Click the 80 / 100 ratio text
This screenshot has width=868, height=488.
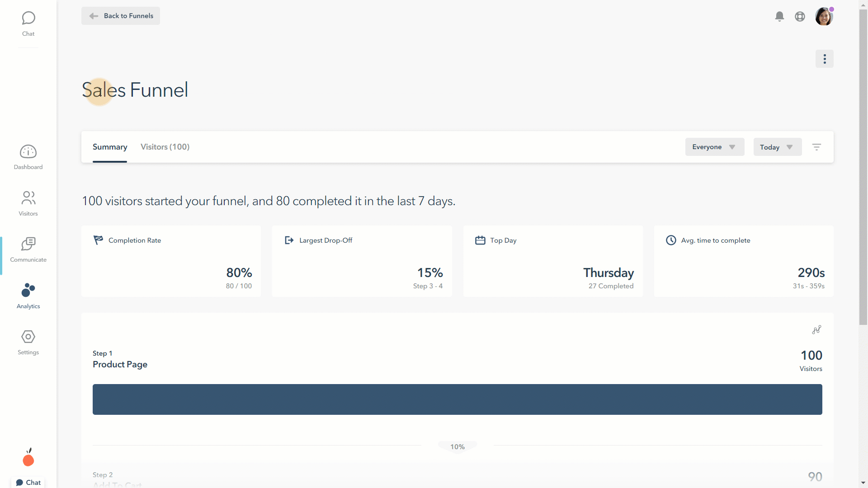(x=239, y=286)
